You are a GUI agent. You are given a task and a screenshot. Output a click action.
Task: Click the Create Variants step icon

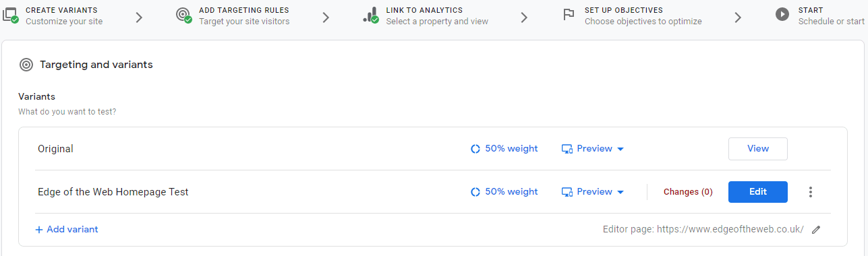pyautogui.click(x=10, y=15)
